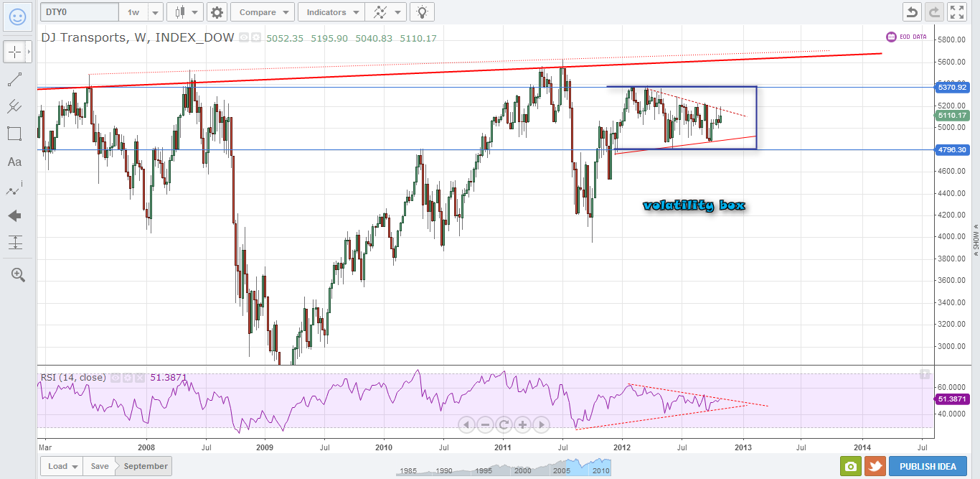Select the September chart layout label
This screenshot has width=980, height=479.
pyautogui.click(x=146, y=466)
